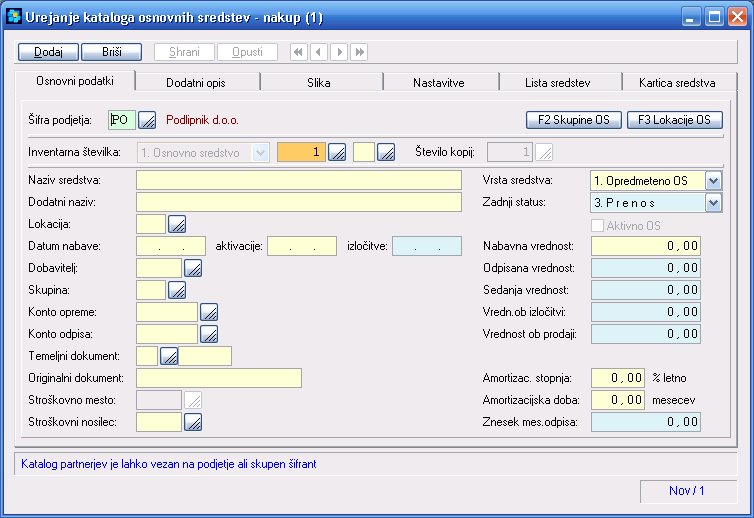This screenshot has height=518, width=754.
Task: Open the Konto opreme lookup icon
Action: pos(209,312)
